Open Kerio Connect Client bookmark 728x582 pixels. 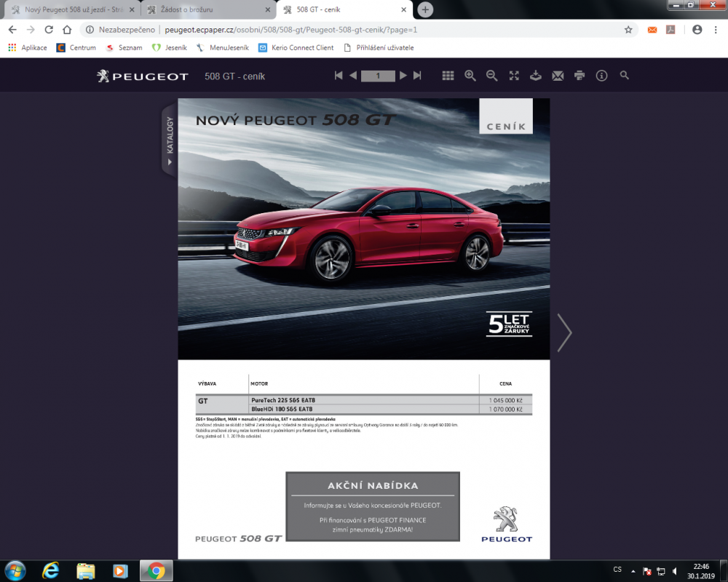coord(296,48)
